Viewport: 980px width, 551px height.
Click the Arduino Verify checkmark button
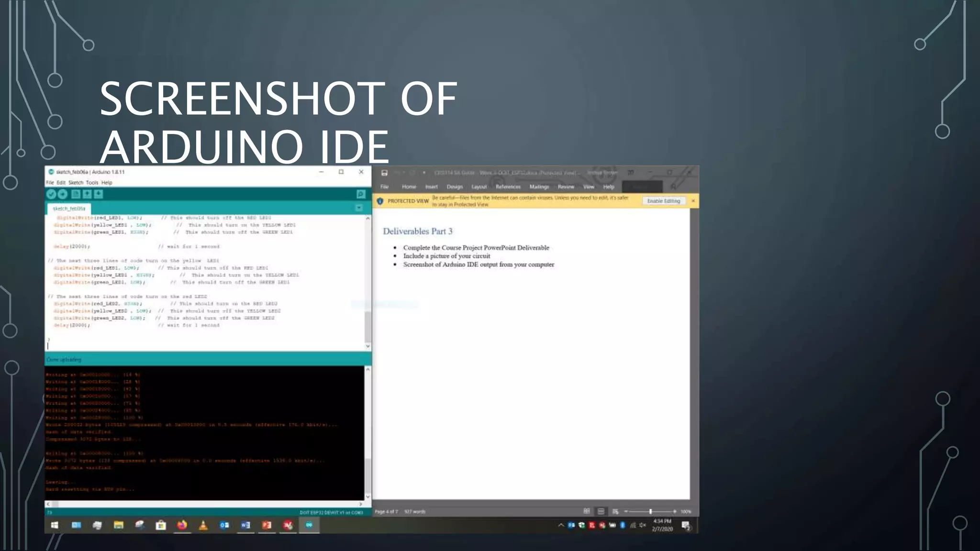[x=51, y=194]
